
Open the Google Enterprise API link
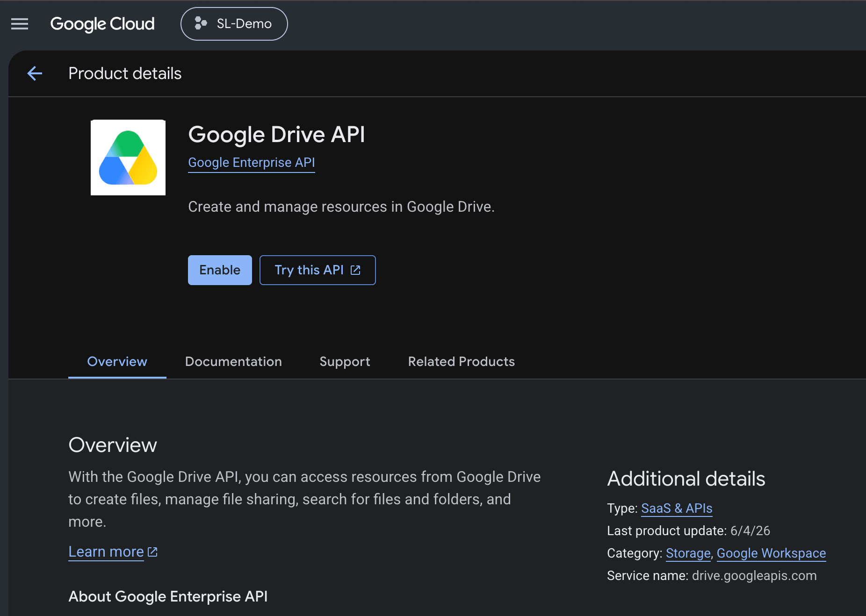pos(252,163)
